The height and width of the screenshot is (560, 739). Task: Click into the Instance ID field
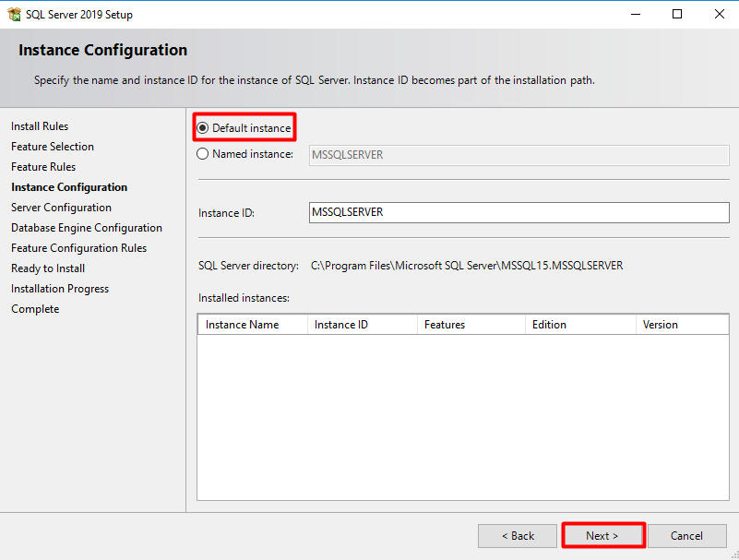click(x=518, y=212)
